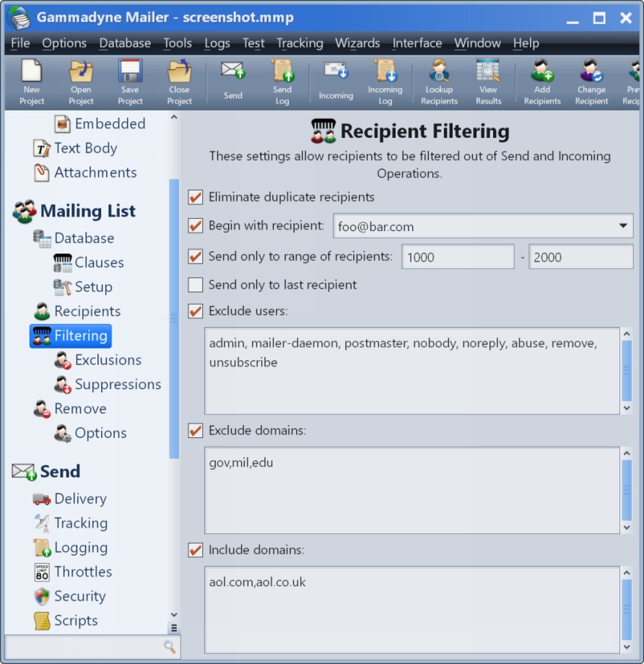The image size is (644, 664).
Task: Select Suppressions in the sidebar tree
Action: coord(118,385)
